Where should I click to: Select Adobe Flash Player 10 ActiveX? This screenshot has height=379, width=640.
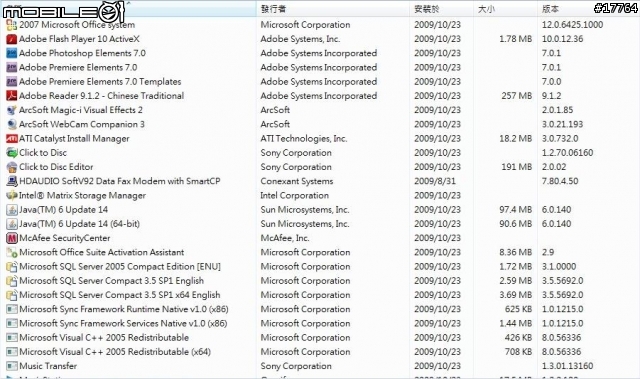[x=79, y=39]
